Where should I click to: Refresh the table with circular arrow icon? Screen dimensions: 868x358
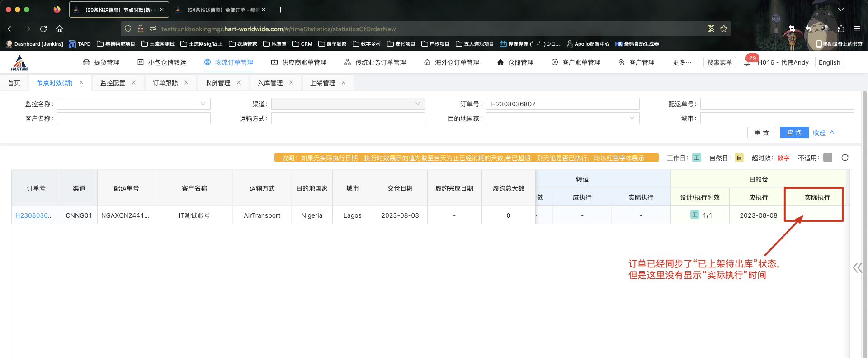[x=845, y=158]
